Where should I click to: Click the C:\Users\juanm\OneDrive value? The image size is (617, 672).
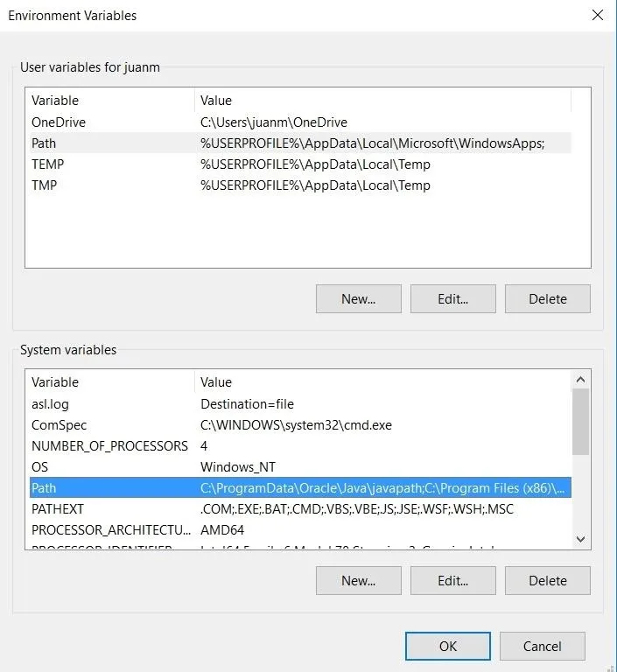[274, 122]
